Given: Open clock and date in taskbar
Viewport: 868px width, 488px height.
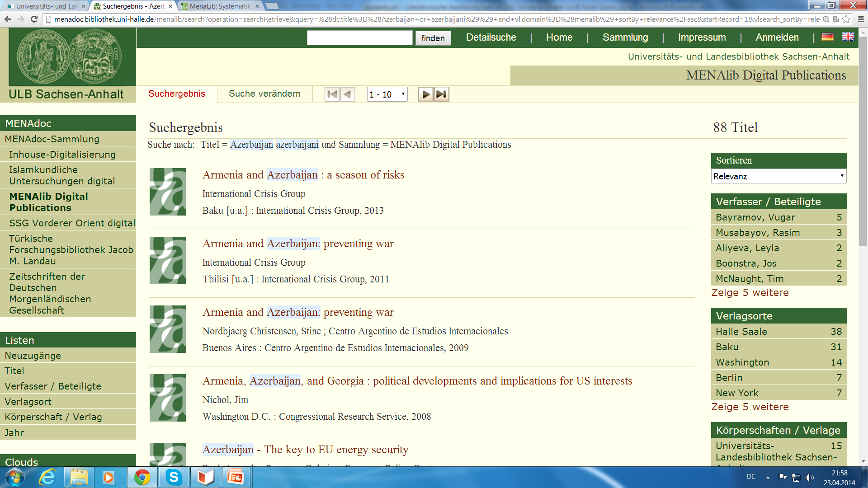Looking at the screenshot, I should pyautogui.click(x=839, y=478).
